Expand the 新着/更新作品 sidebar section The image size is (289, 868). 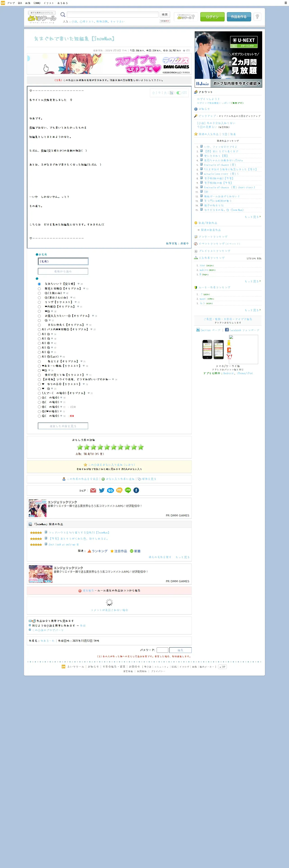click(208, 223)
